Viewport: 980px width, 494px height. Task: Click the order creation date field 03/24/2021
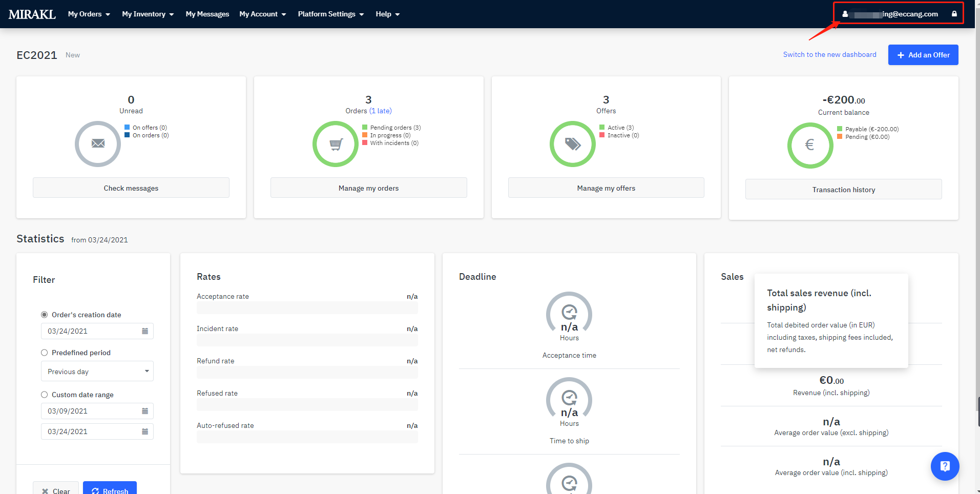tap(97, 331)
